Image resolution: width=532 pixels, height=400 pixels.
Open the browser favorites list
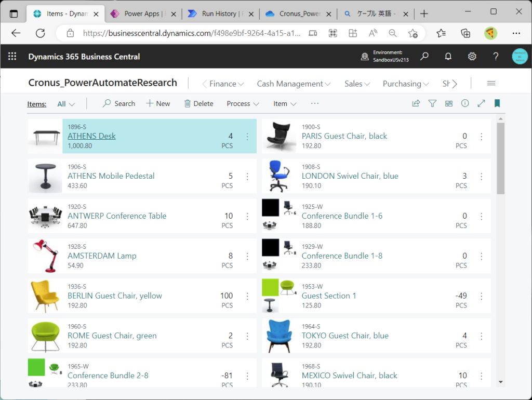[x=441, y=33]
